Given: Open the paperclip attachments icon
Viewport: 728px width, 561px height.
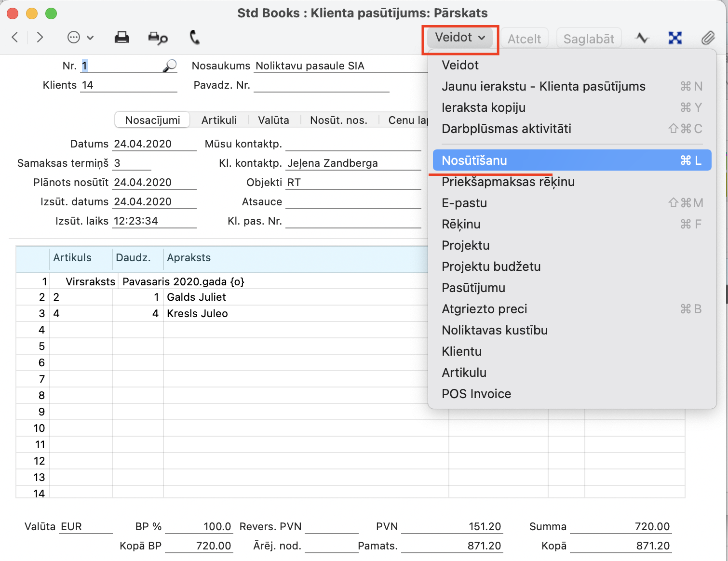Looking at the screenshot, I should point(707,38).
